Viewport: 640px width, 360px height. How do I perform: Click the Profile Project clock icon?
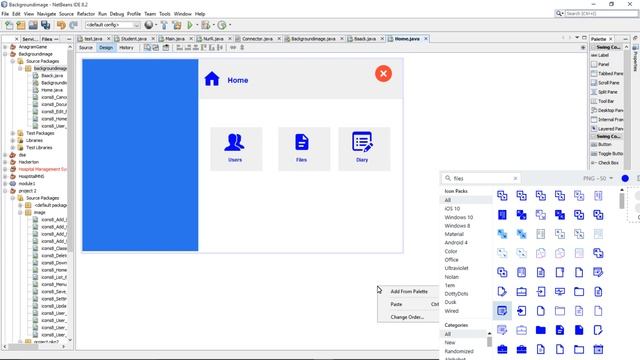222,25
